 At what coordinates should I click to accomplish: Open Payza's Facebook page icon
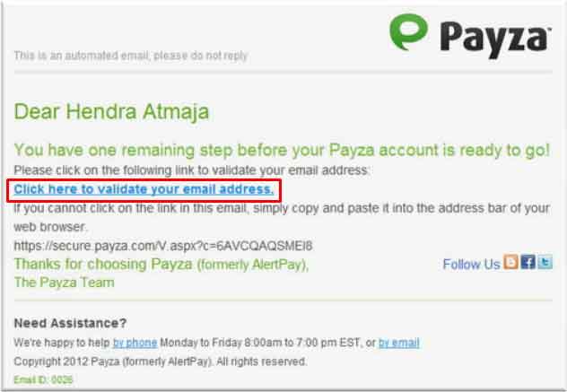click(x=528, y=262)
